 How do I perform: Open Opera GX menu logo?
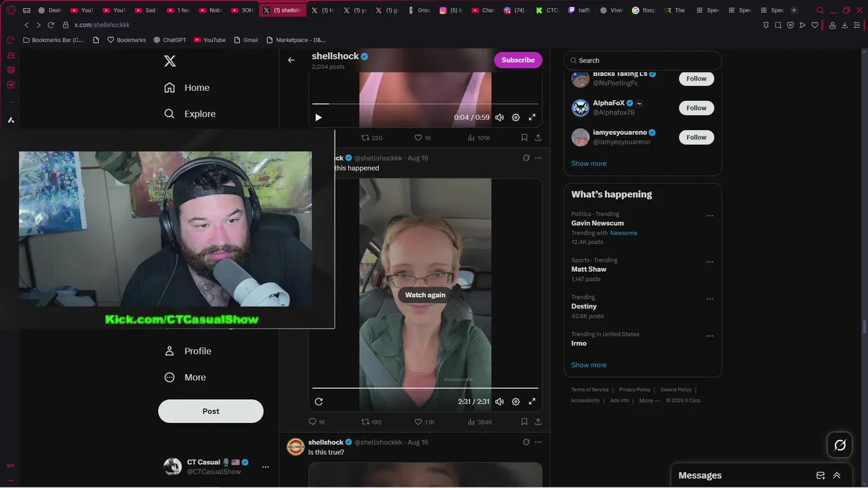point(11,10)
